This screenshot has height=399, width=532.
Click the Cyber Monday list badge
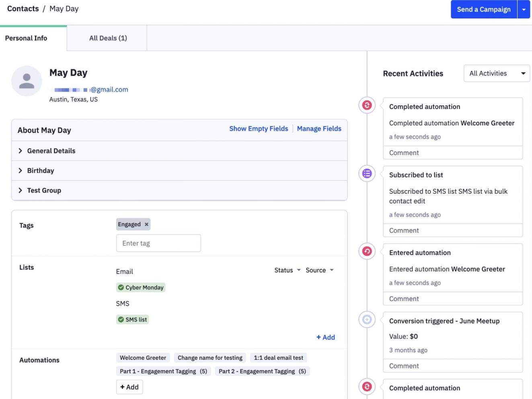coord(141,287)
